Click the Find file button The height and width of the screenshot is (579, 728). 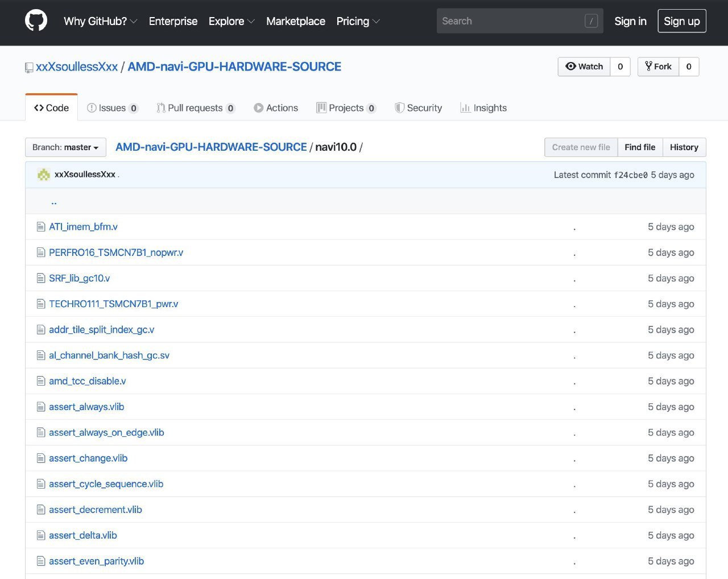(x=640, y=147)
